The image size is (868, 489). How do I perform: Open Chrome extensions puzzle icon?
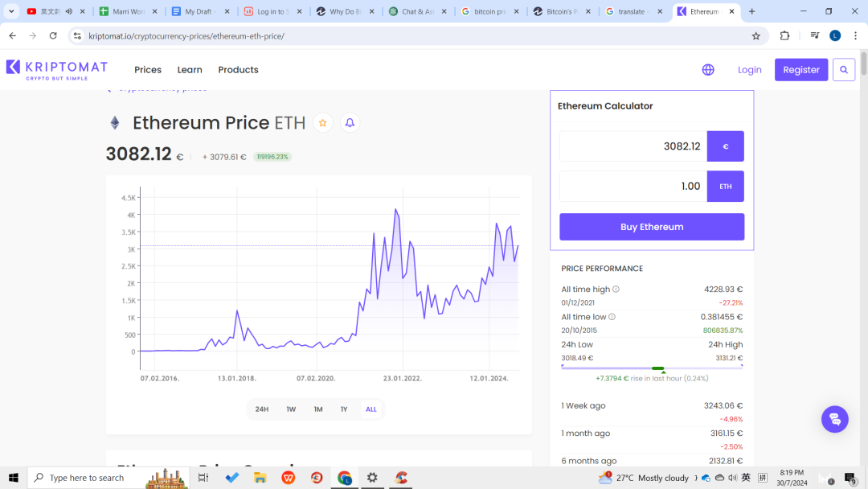[x=784, y=36]
